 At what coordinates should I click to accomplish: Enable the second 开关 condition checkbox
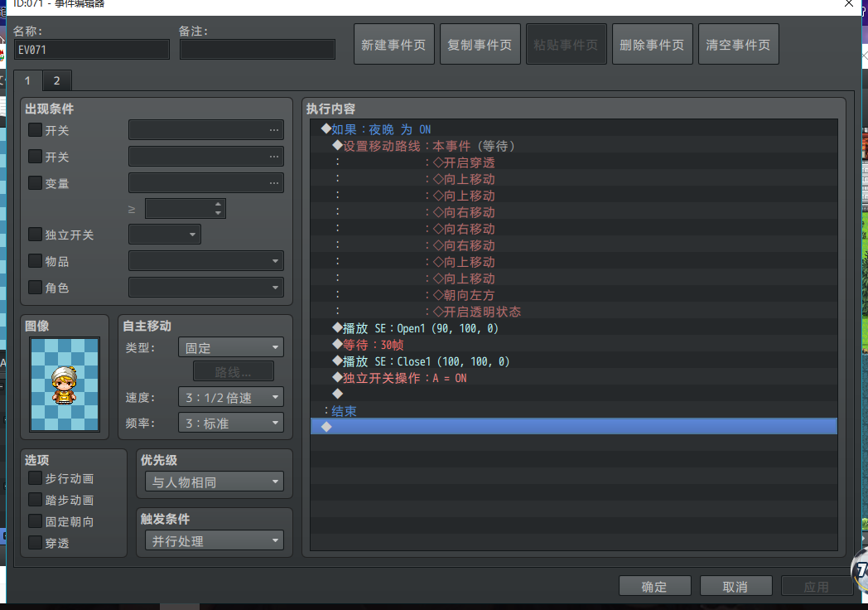(x=35, y=157)
